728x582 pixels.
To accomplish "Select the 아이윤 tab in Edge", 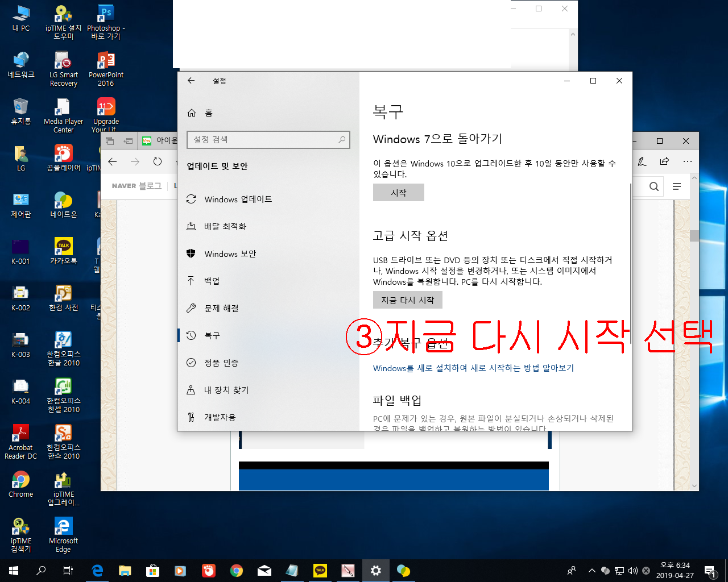I will click(x=159, y=140).
